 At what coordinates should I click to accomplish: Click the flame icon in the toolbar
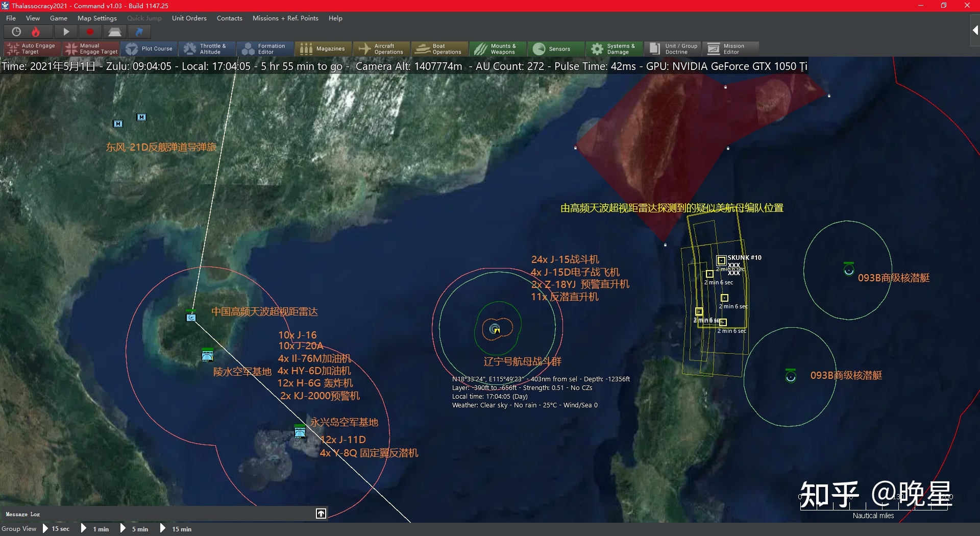pos(36,32)
